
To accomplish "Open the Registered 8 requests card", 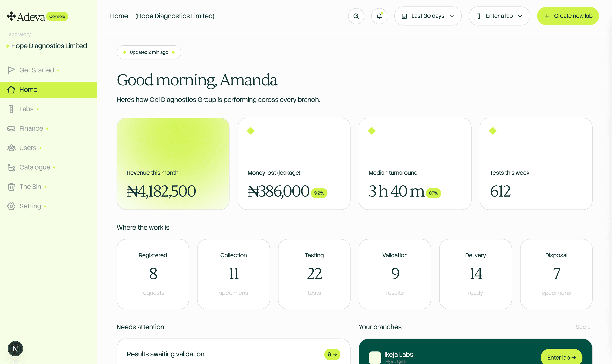I will (x=153, y=274).
